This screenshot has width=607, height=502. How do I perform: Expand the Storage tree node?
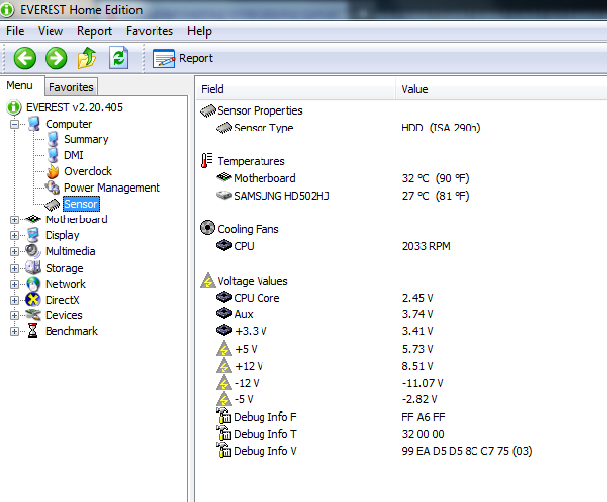pyautogui.click(x=14, y=268)
